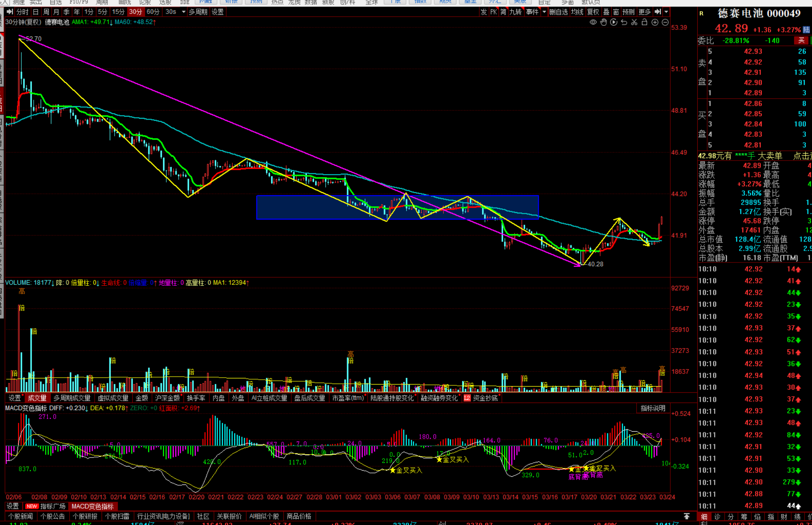Toggle 复权 price adjustment in toolbar

(593, 12)
